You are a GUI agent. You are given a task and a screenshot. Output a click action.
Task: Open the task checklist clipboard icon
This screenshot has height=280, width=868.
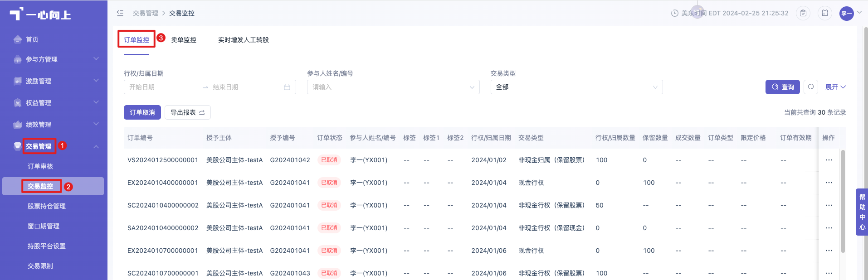pyautogui.click(x=803, y=13)
